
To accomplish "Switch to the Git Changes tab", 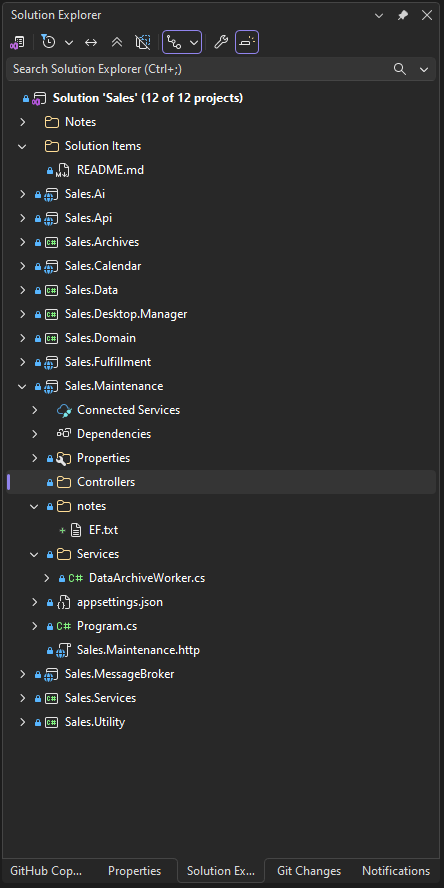I will pyautogui.click(x=309, y=871).
